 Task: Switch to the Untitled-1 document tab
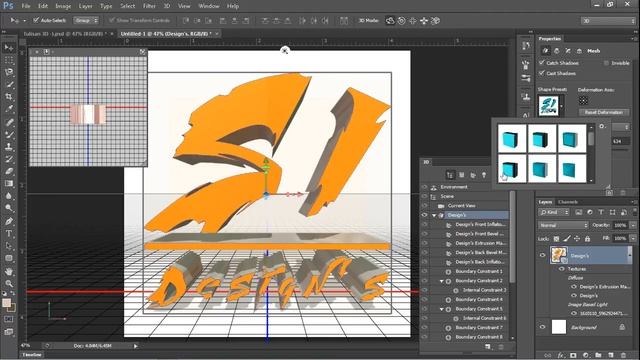[166, 33]
